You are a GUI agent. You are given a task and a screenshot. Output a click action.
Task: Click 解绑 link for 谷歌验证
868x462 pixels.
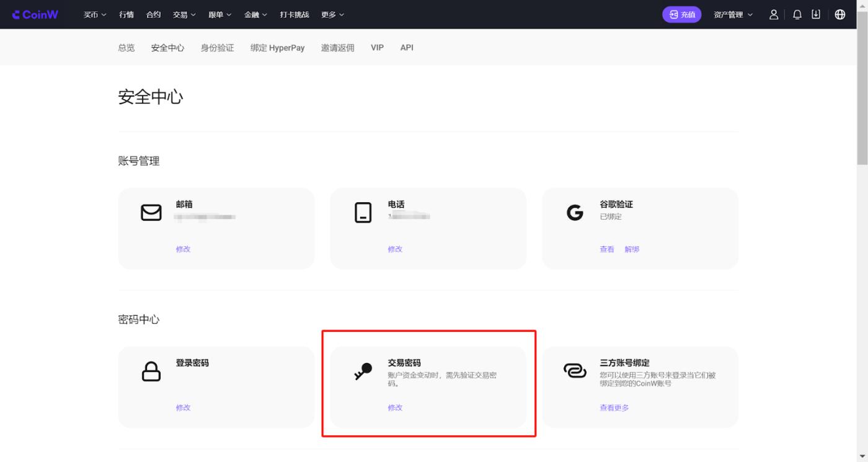pos(632,249)
